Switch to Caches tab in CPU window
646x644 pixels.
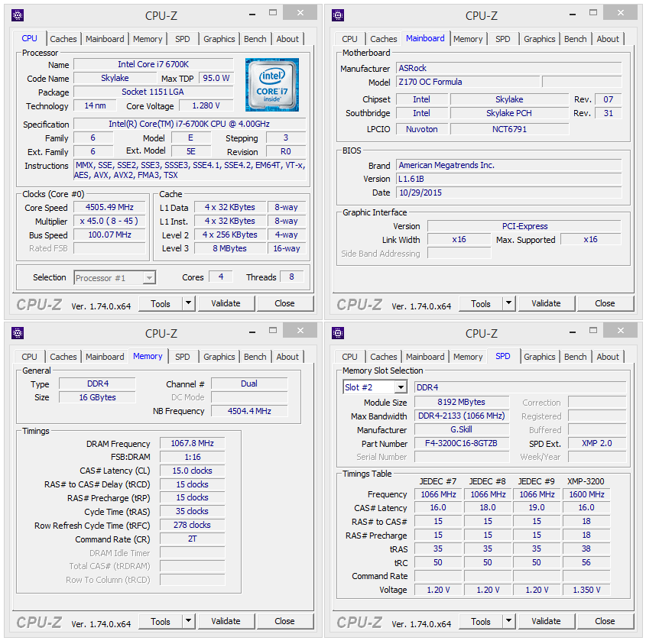63,39
